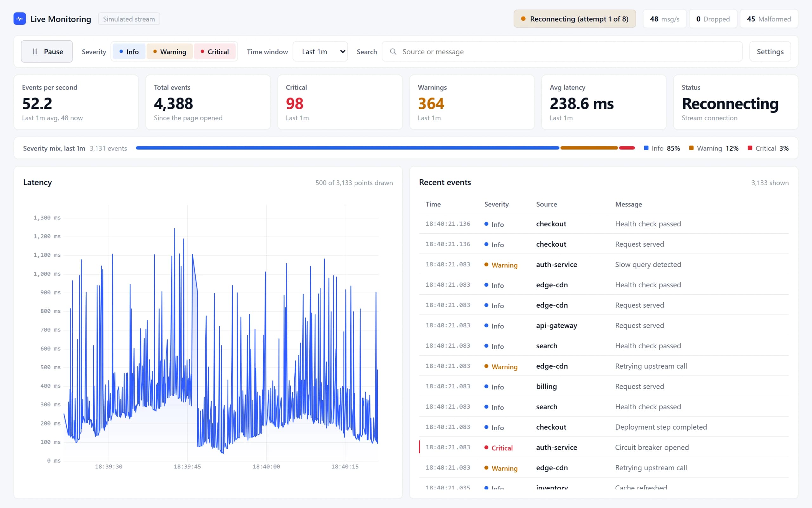Screen dimensions: 812x508
Task: Click the Warnings count 364 value
Action: 431,104
